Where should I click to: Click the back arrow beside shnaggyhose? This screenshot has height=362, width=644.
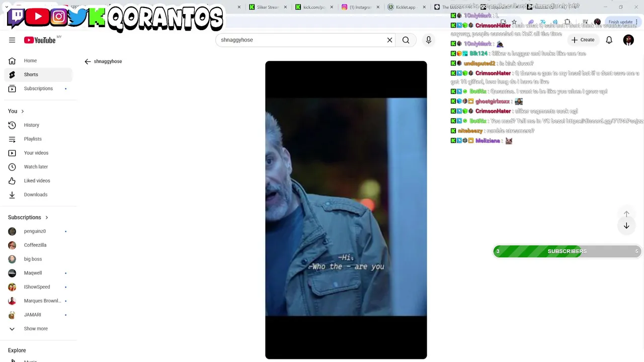point(88,61)
